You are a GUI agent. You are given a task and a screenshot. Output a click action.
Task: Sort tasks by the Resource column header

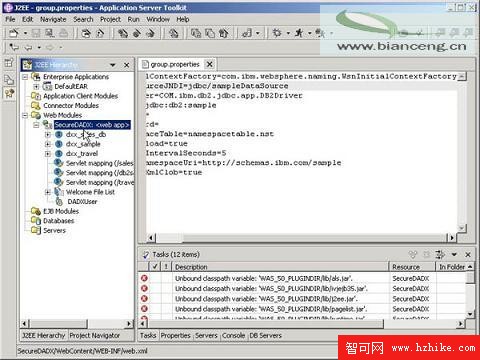point(412,267)
